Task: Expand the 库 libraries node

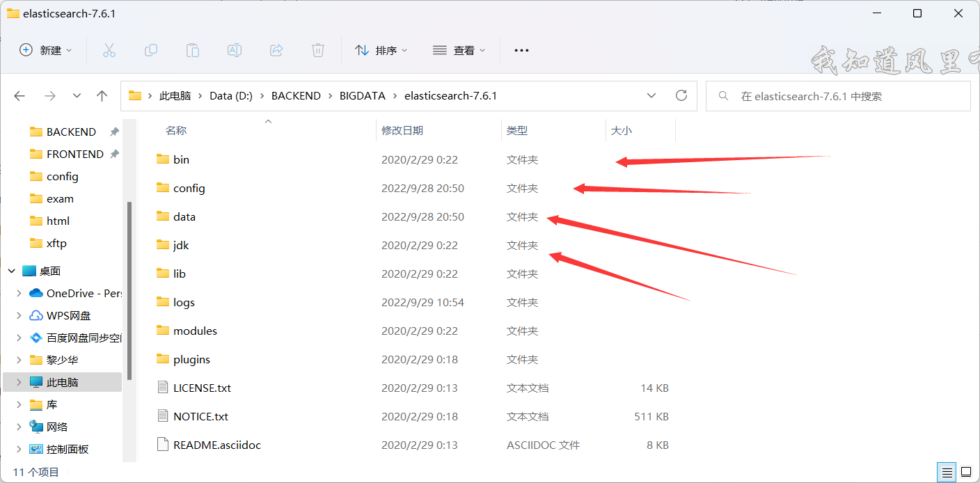Action: click(19, 404)
